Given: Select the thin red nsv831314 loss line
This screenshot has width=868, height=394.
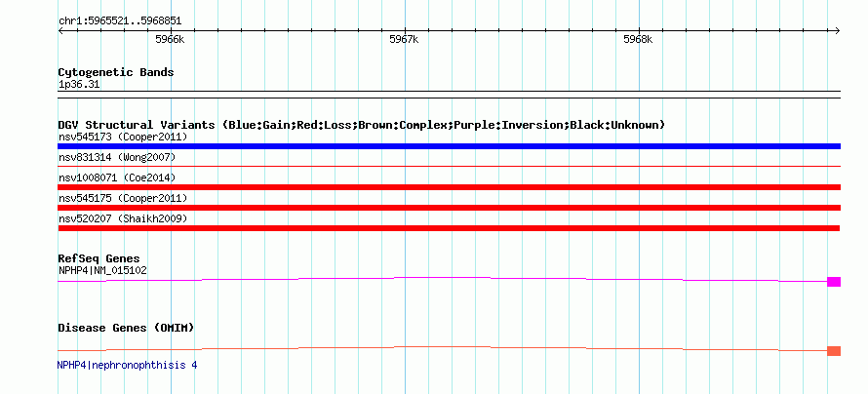Looking at the screenshot, I should 449,166.
